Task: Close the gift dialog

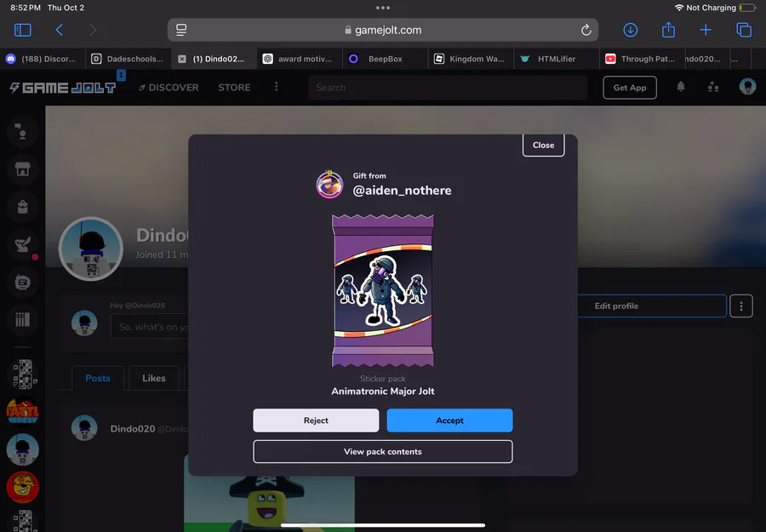Action: [x=543, y=145]
